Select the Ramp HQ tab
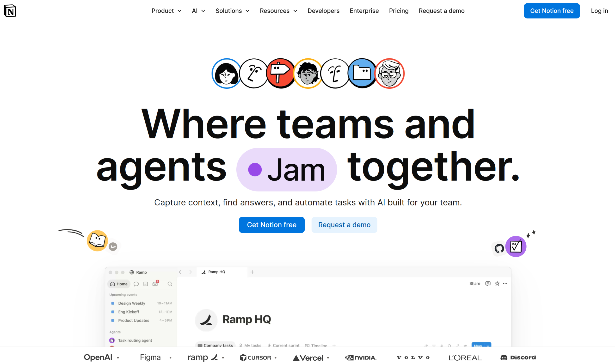 (222, 272)
